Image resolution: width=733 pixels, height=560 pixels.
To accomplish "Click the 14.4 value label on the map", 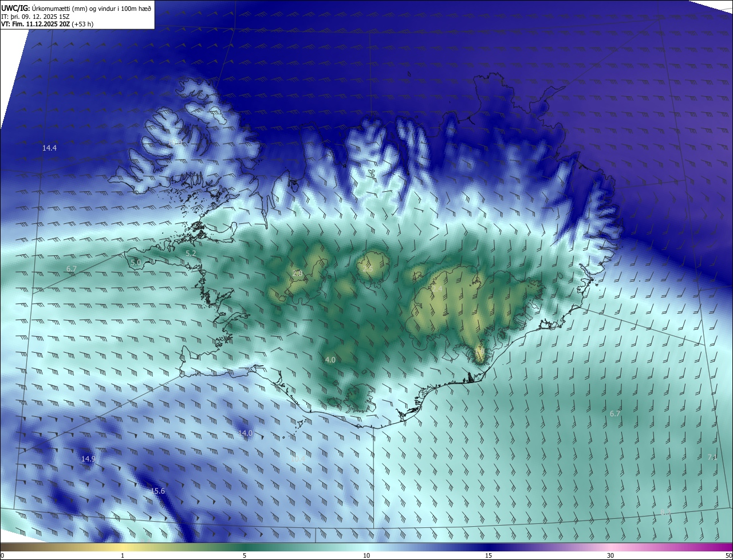I will coord(50,148).
